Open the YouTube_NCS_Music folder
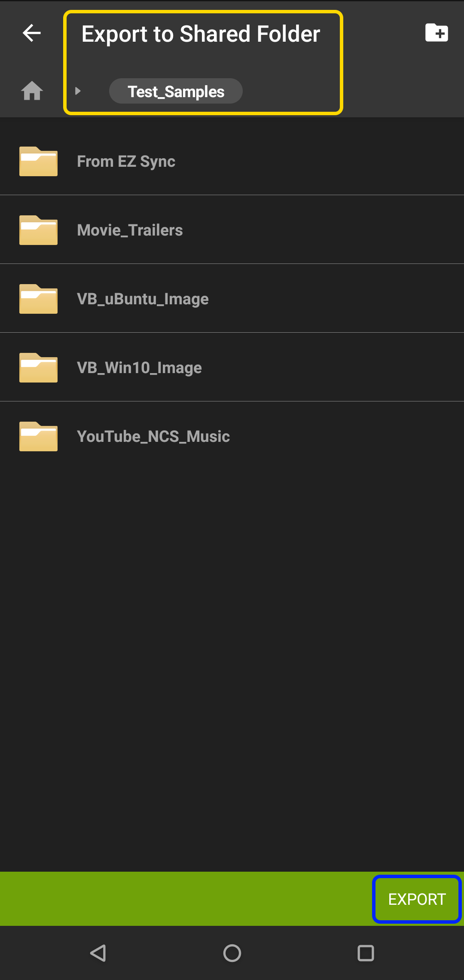Screen dimensions: 464x980 point(232,436)
